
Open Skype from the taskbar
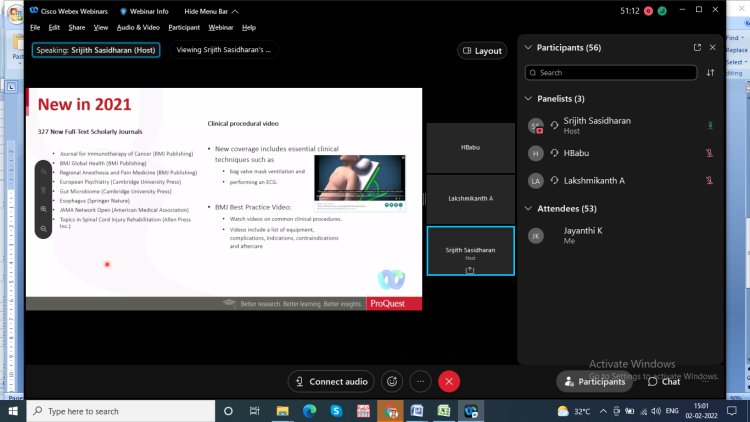(x=336, y=411)
